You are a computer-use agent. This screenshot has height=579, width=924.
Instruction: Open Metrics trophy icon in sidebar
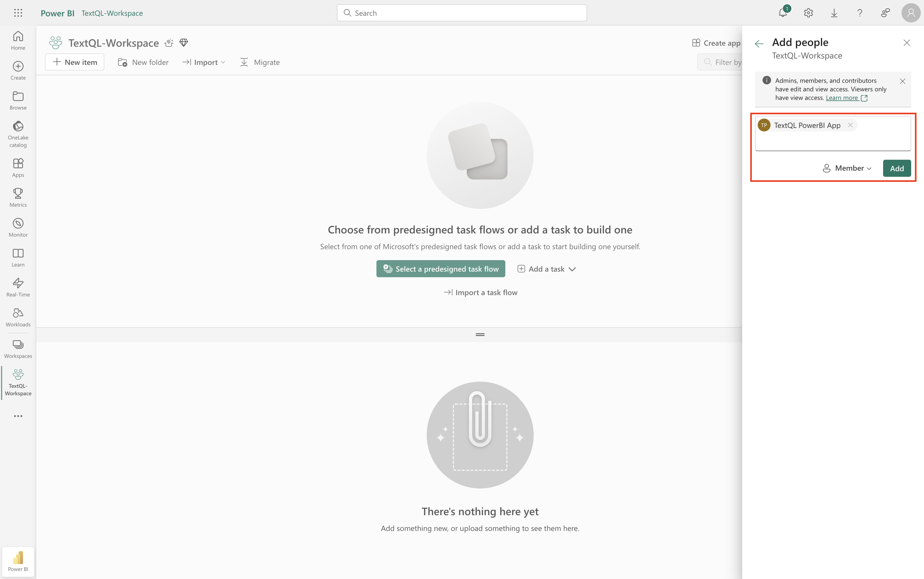pos(18,197)
